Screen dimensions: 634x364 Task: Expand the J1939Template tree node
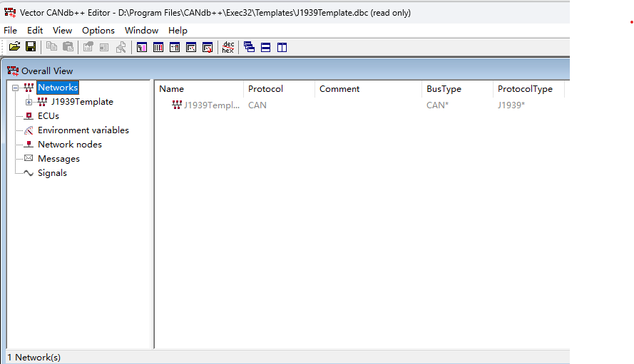pyautogui.click(x=29, y=102)
